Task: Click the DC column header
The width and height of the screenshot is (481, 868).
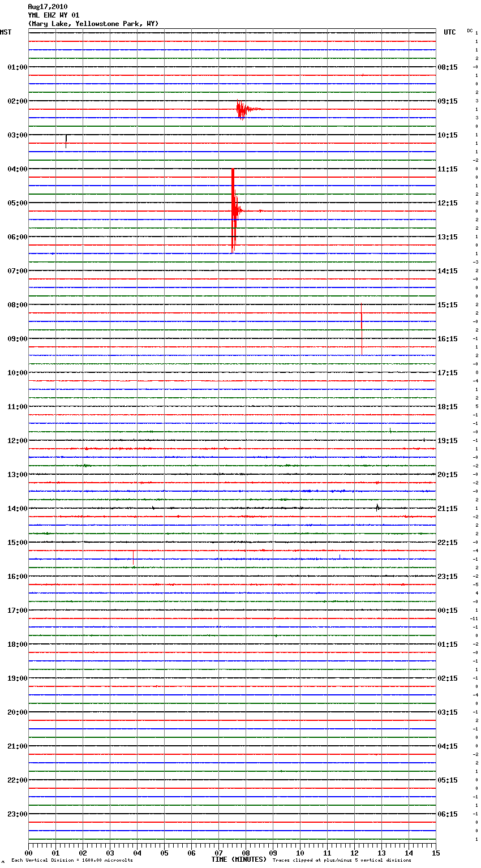Action: point(470,31)
